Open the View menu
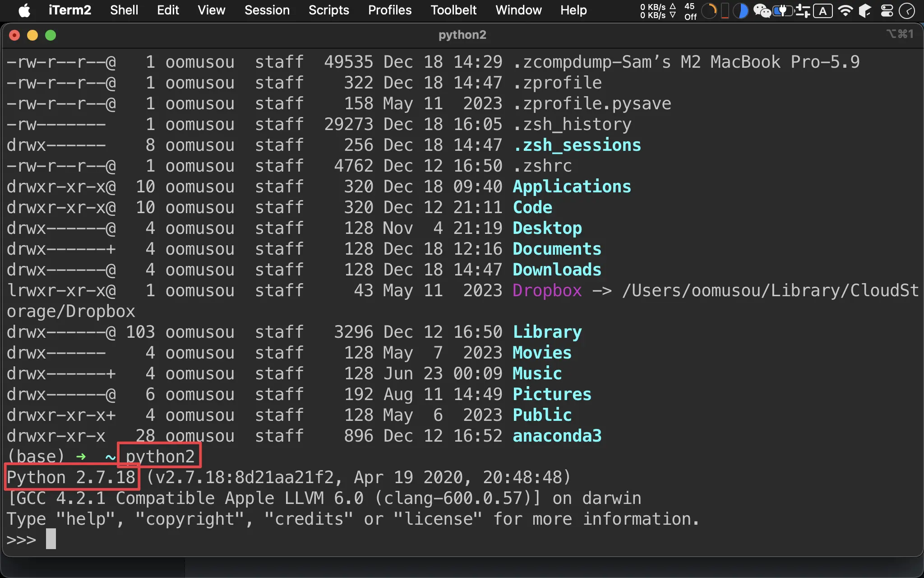The height and width of the screenshot is (578, 924). tap(211, 10)
